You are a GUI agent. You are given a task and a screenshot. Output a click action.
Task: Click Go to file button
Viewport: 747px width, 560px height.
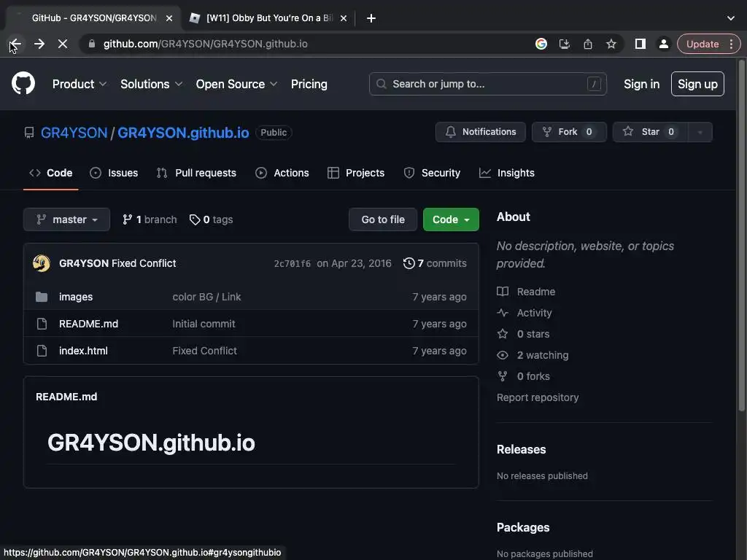[x=383, y=219]
